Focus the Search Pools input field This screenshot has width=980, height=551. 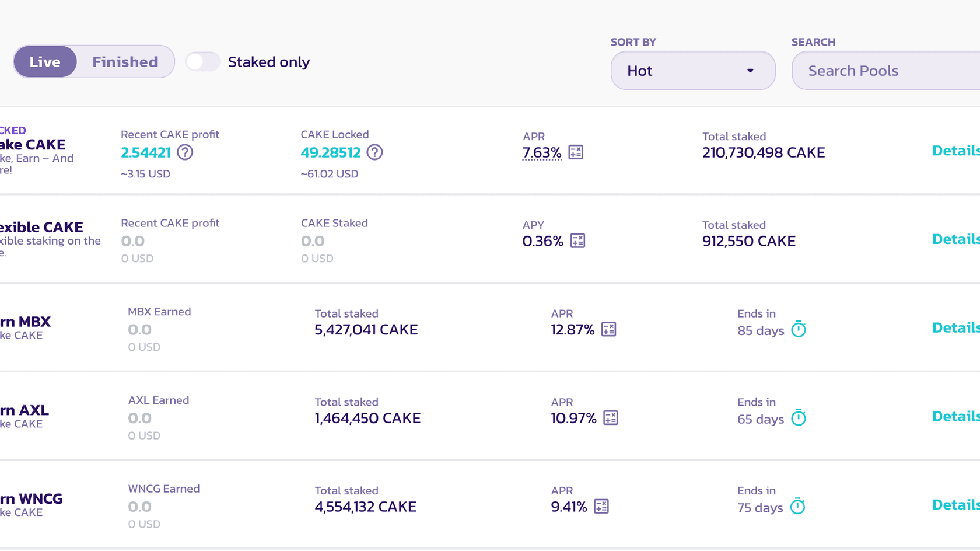(885, 71)
